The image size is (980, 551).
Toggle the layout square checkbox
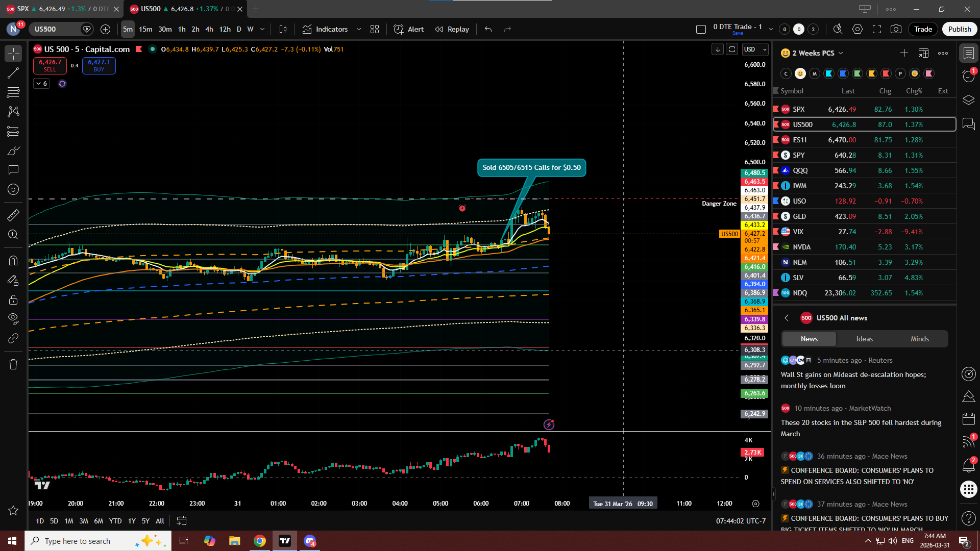701,29
